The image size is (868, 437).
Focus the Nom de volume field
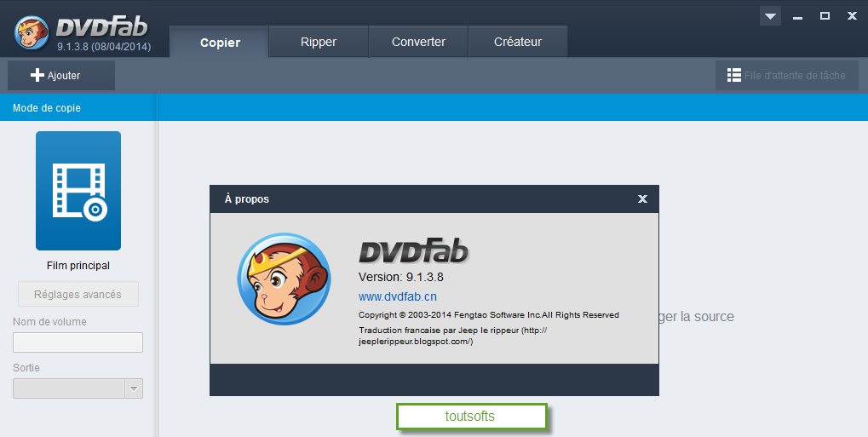pos(78,342)
